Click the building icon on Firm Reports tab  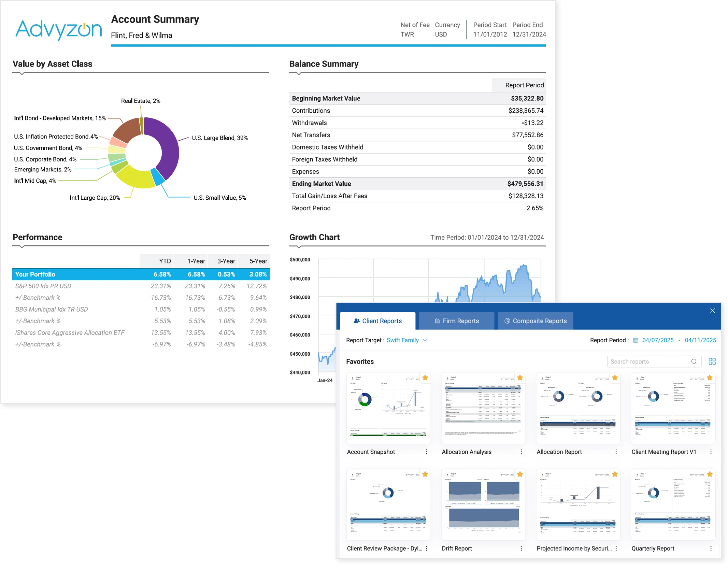[437, 321]
